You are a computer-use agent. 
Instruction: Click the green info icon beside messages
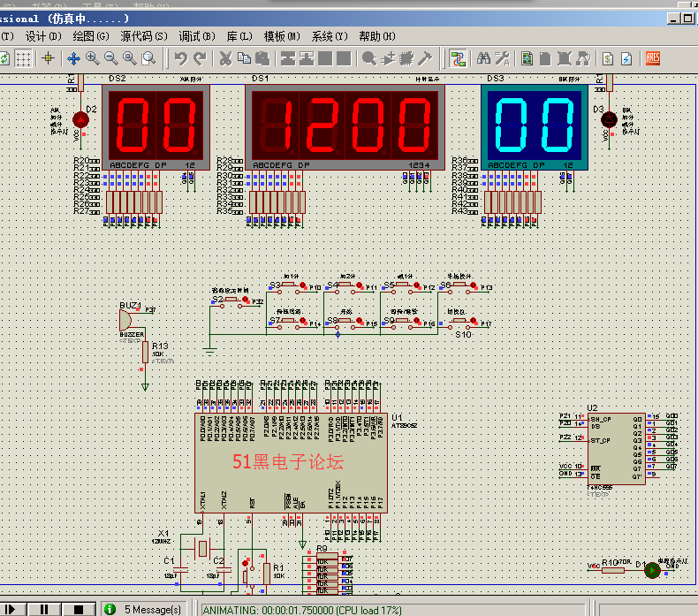[110, 609]
